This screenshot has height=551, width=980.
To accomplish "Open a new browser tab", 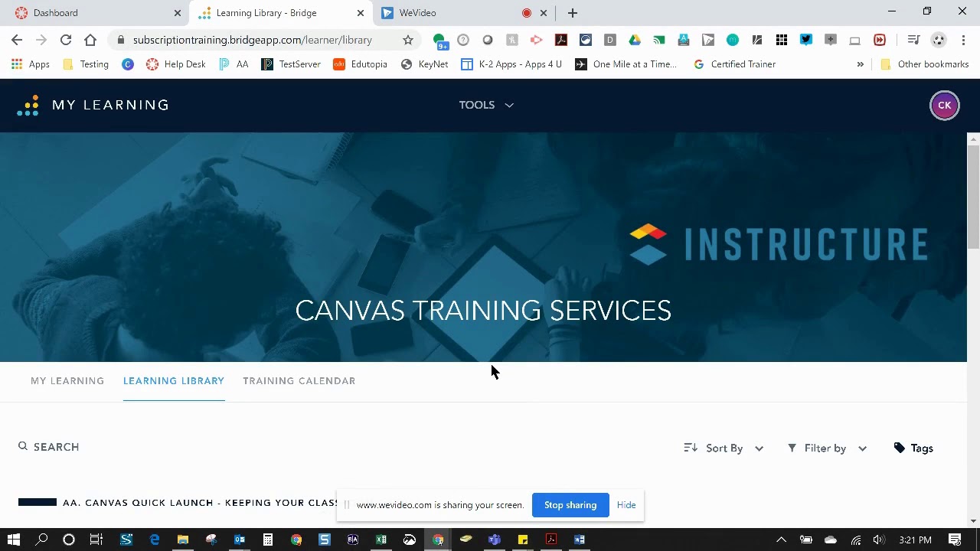I will [x=573, y=13].
